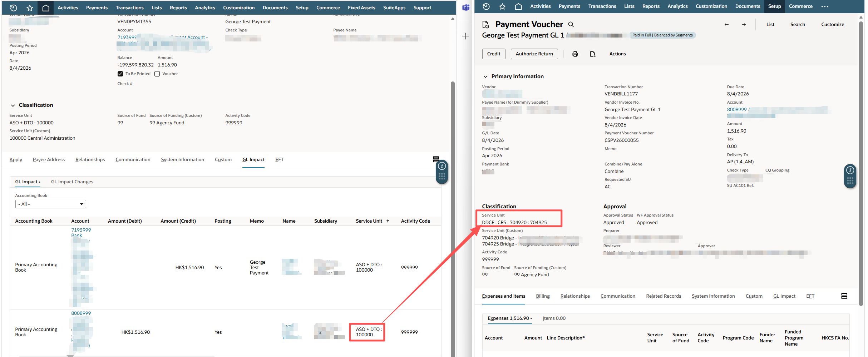Toggle the Voucher checkbox
868x357 pixels.
coord(157,74)
